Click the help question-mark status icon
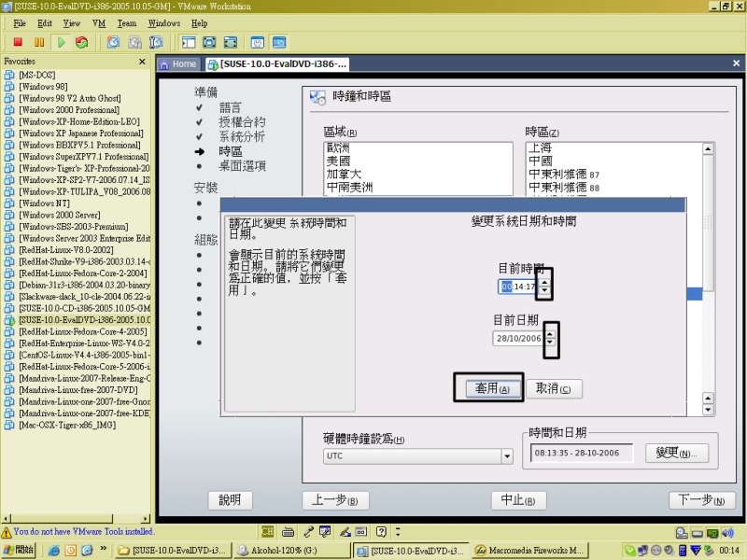Viewport: 747px width, 560px height. coord(381,532)
